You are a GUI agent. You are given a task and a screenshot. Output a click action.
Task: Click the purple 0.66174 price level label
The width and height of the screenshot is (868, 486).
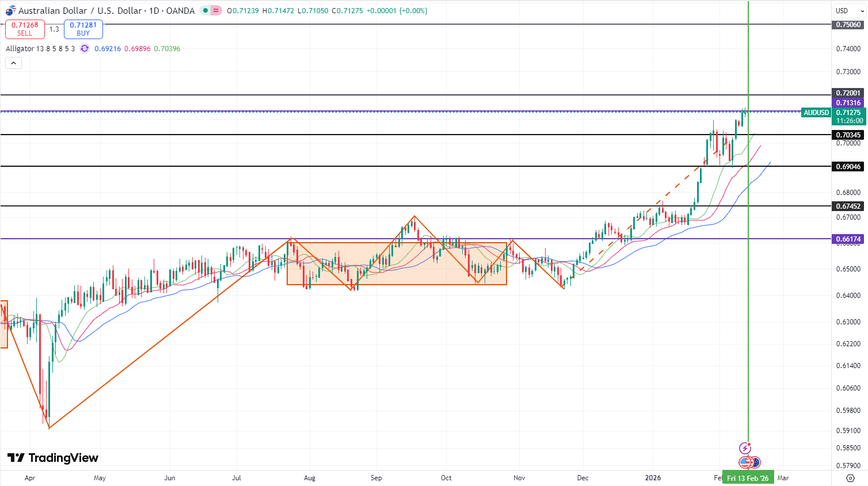click(848, 239)
